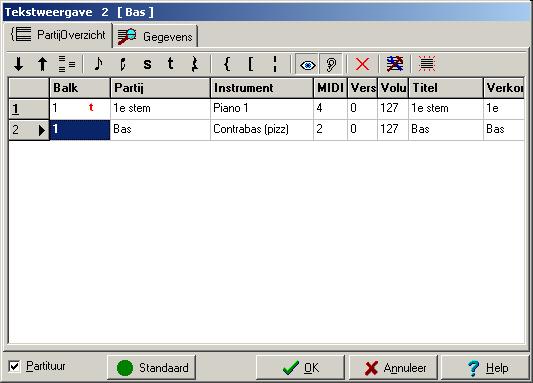
Task: Click the Annuleer button
Action: 393,367
